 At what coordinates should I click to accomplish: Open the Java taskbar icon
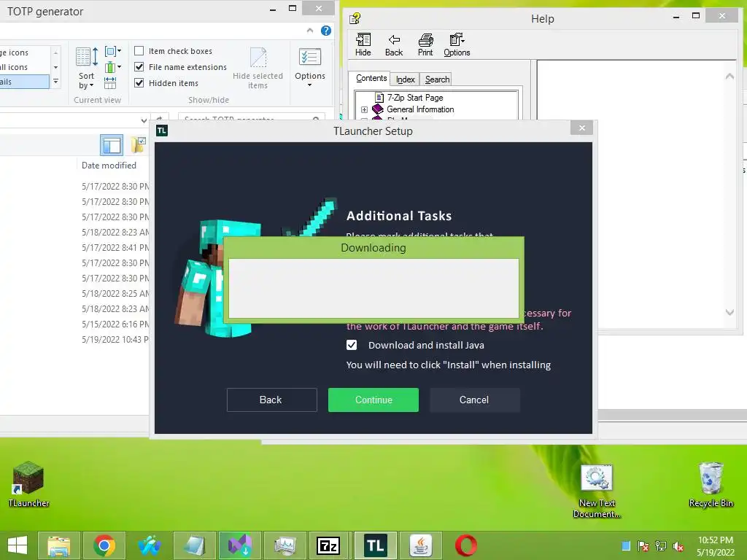click(x=421, y=545)
